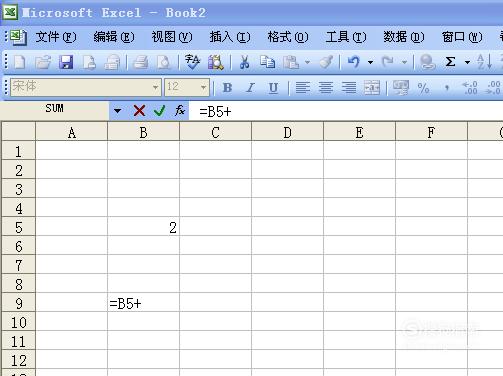Center align text
Screen dimensions: 503x376
coord(326,88)
